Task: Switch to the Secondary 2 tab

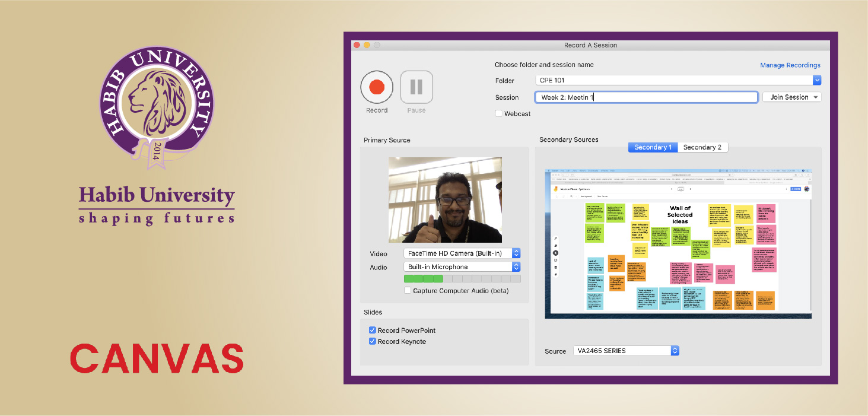Action: (702, 147)
